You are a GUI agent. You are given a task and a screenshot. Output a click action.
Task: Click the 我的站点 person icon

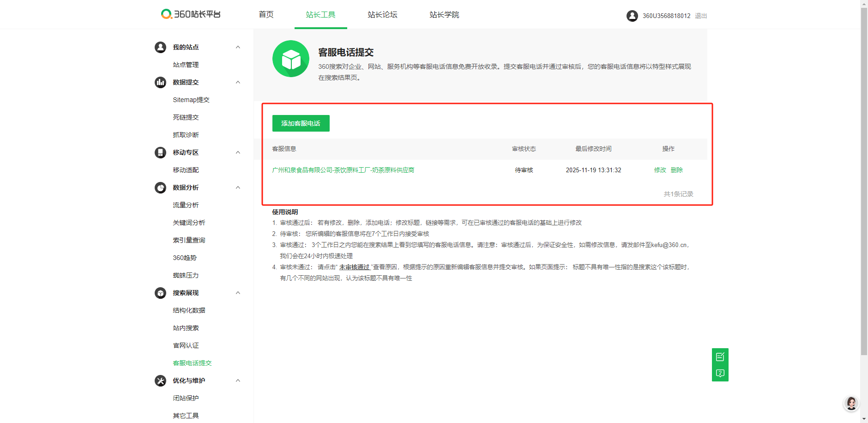coord(160,47)
